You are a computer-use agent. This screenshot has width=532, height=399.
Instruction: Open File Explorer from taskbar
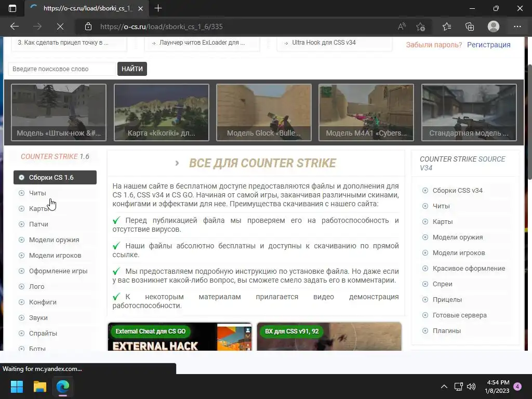click(x=39, y=387)
